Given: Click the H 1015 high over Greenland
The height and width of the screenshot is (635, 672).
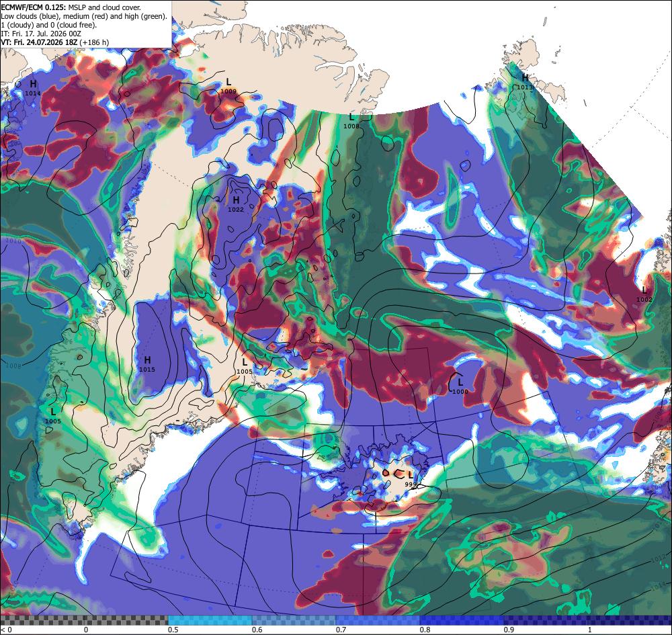Looking at the screenshot, I should [x=147, y=364].
